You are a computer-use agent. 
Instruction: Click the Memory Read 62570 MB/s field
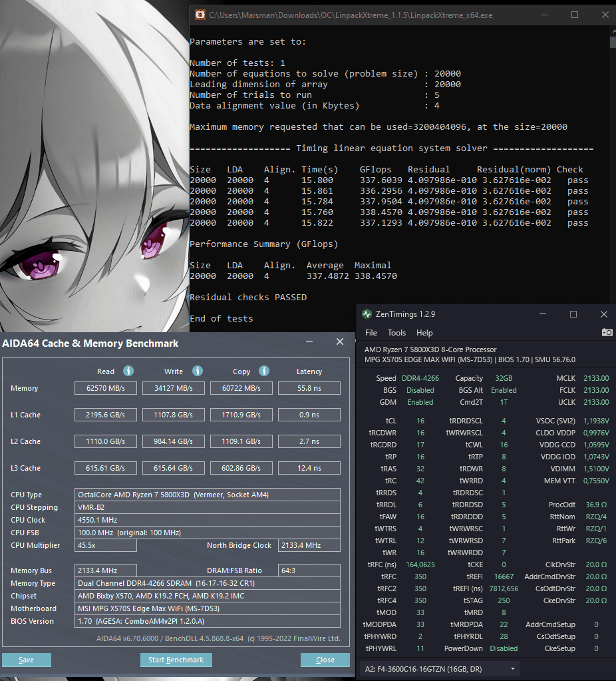coord(106,388)
